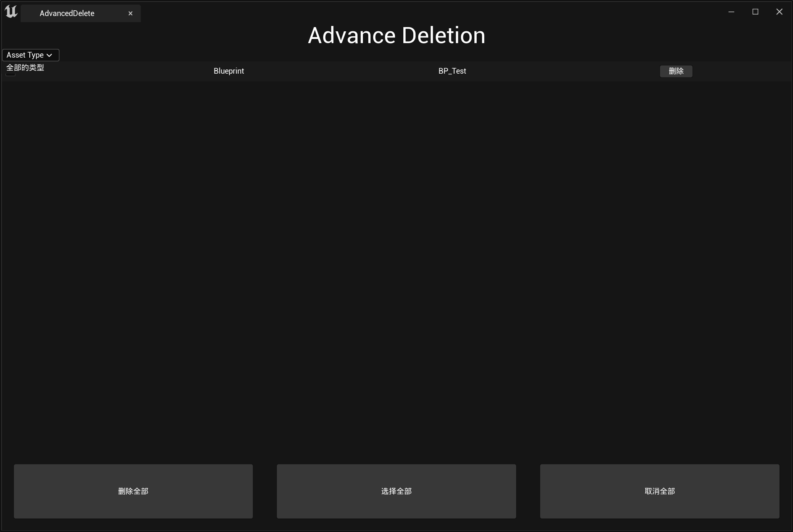The image size is (793, 532).
Task: Click the Blueprint asset type label
Action: (229, 71)
